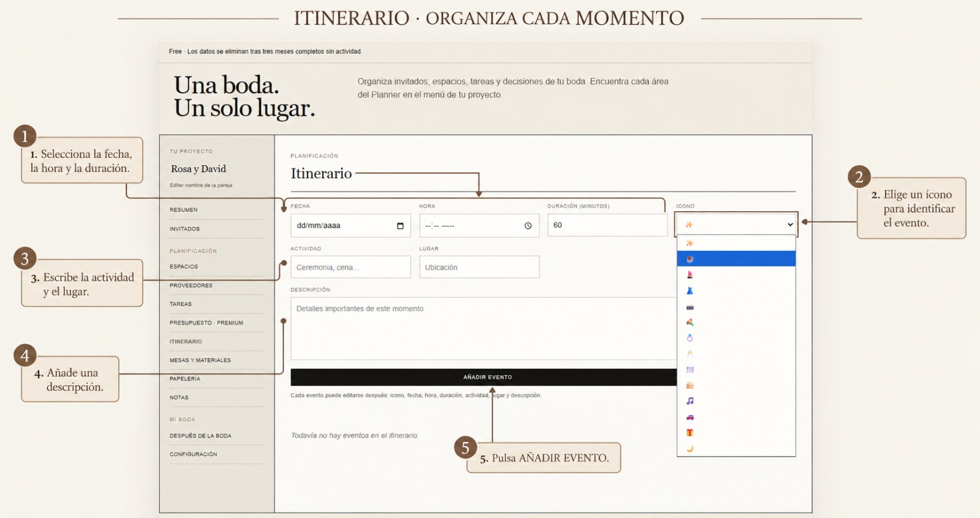Viewport: 980px width, 518px height.
Task: Click the Lugar field with Ubicación placeholder
Action: [x=480, y=267]
